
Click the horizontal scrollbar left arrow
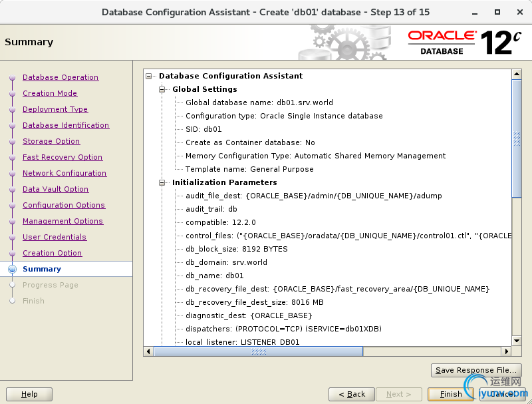(x=148, y=351)
